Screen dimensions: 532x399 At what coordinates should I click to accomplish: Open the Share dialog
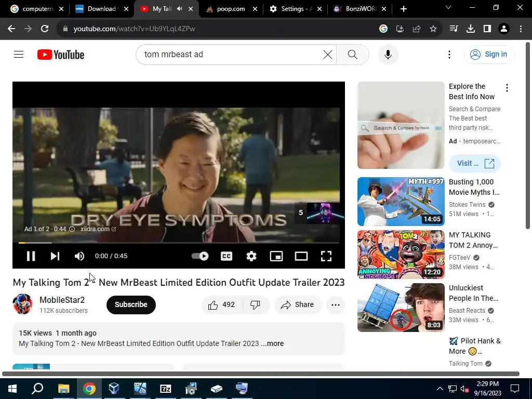297,304
